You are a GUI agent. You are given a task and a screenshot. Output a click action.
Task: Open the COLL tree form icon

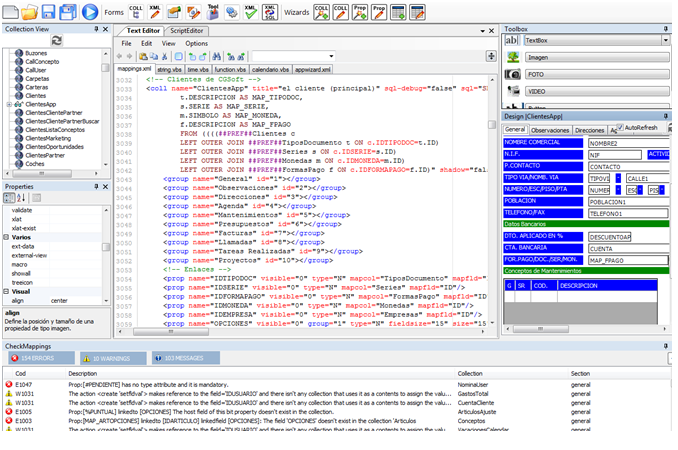coord(136,12)
